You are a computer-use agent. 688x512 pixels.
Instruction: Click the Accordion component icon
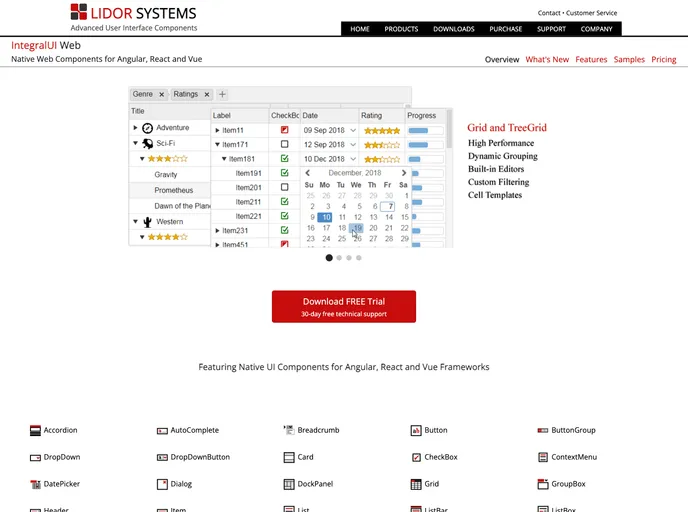coord(35,430)
